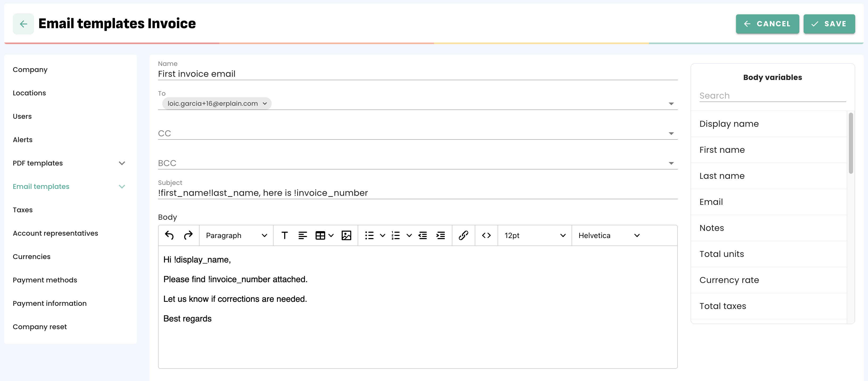Click the back arrow beside page title
This screenshot has width=868, height=381.
23,24
